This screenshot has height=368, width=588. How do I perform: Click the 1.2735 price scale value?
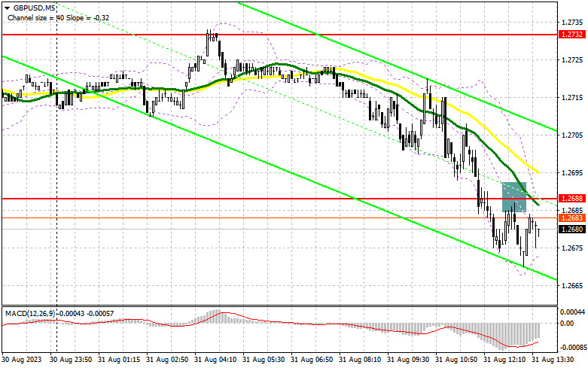pyautogui.click(x=572, y=22)
